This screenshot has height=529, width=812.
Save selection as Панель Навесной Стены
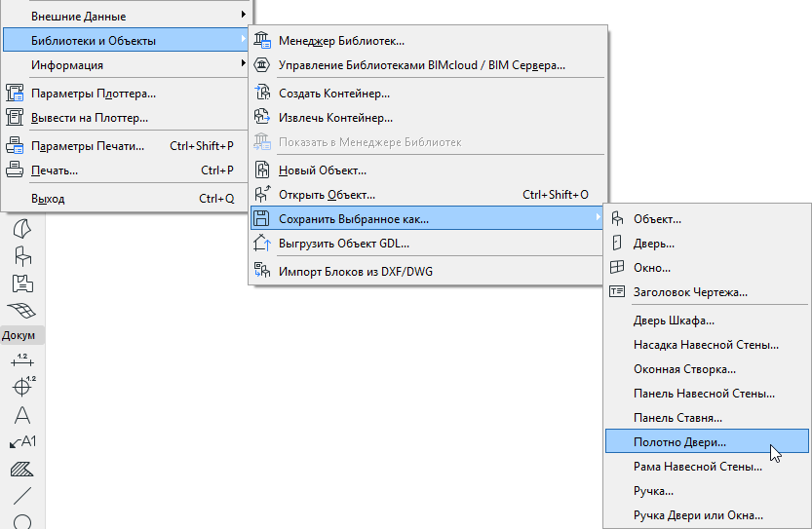pyautogui.click(x=707, y=394)
